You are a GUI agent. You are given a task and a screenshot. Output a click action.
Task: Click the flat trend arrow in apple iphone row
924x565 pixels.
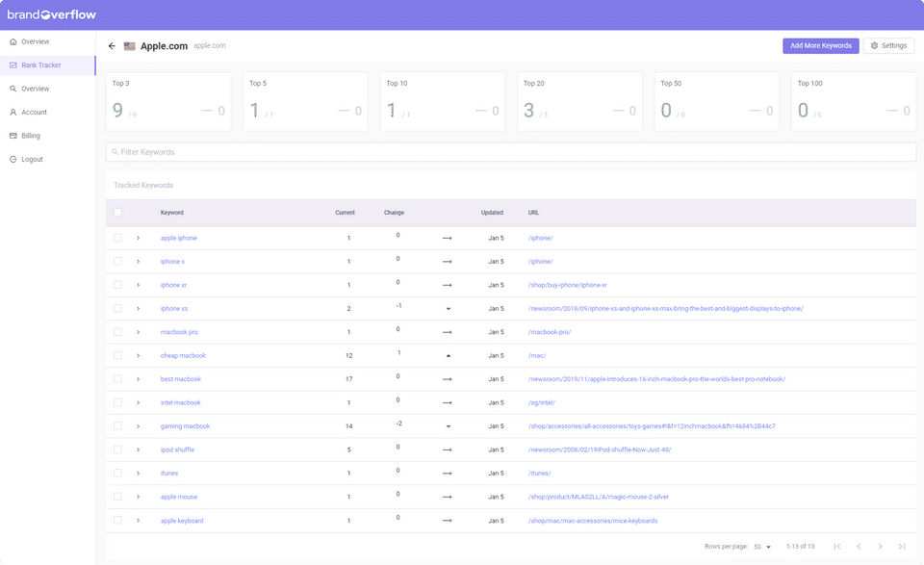click(448, 238)
